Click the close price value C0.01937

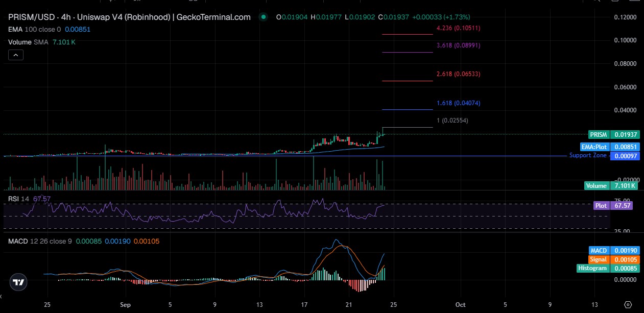pos(394,17)
